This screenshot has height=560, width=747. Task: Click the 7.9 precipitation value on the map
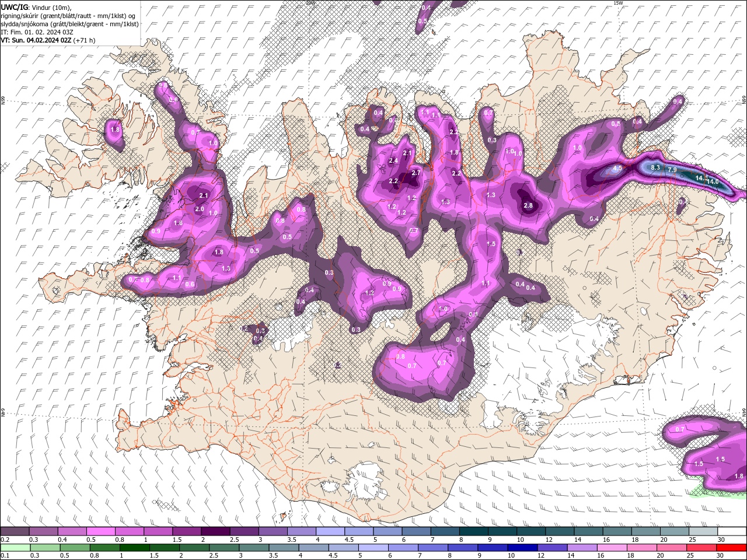point(672,170)
